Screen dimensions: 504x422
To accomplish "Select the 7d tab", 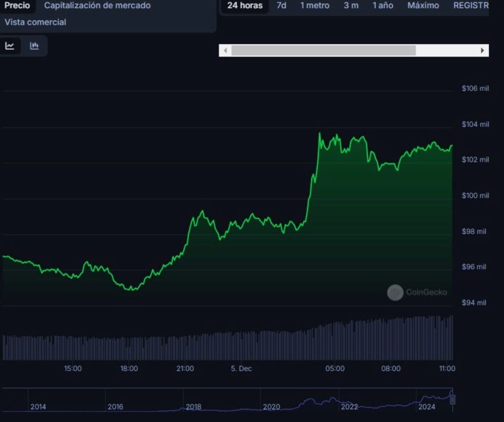I will [x=281, y=5].
